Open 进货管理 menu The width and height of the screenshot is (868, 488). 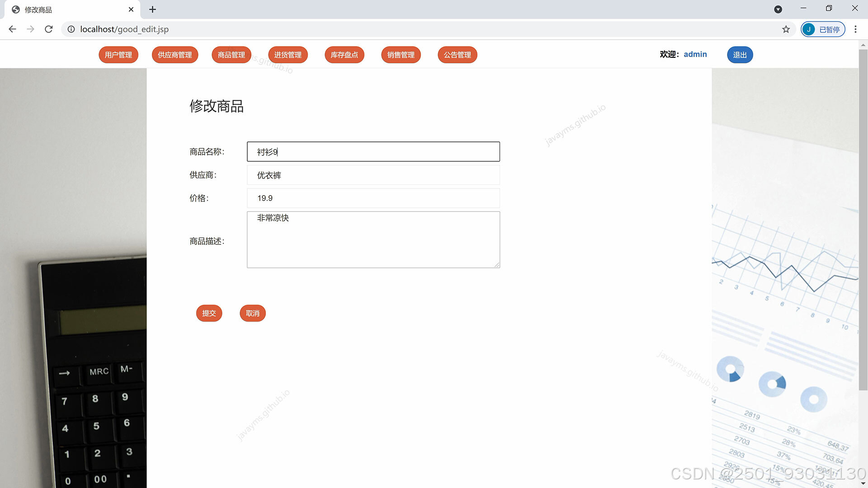288,55
